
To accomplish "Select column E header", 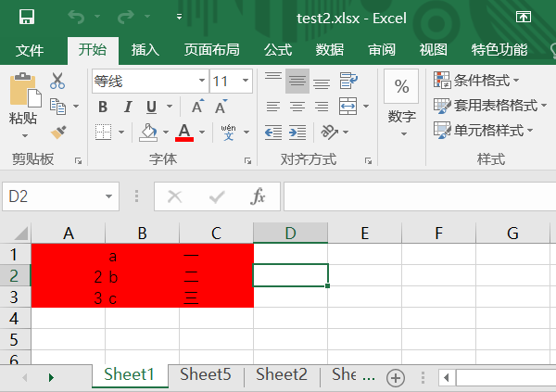I will pyautogui.click(x=364, y=233).
